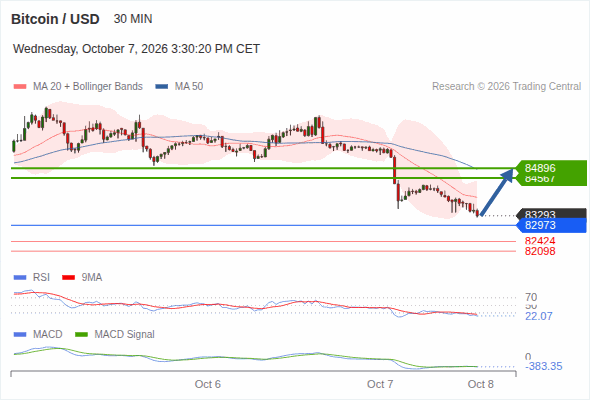Click the Oct 7 date axis label
This screenshot has height=400, width=590.
[380, 384]
